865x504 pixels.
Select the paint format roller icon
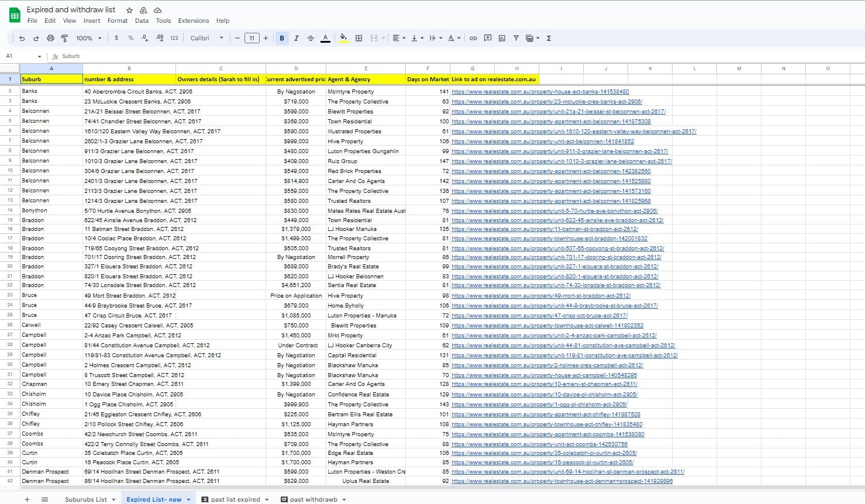pos(64,38)
